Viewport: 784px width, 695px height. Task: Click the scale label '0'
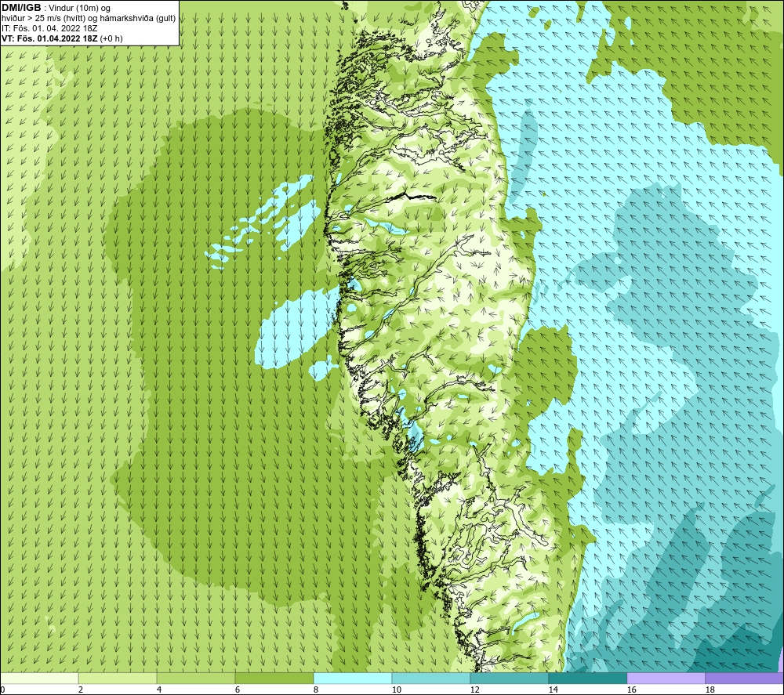coord(2,690)
